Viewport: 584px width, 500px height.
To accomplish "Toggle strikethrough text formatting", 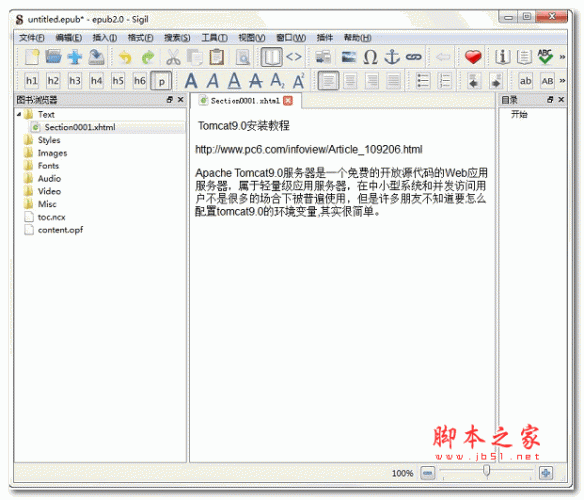I will pos(256,81).
